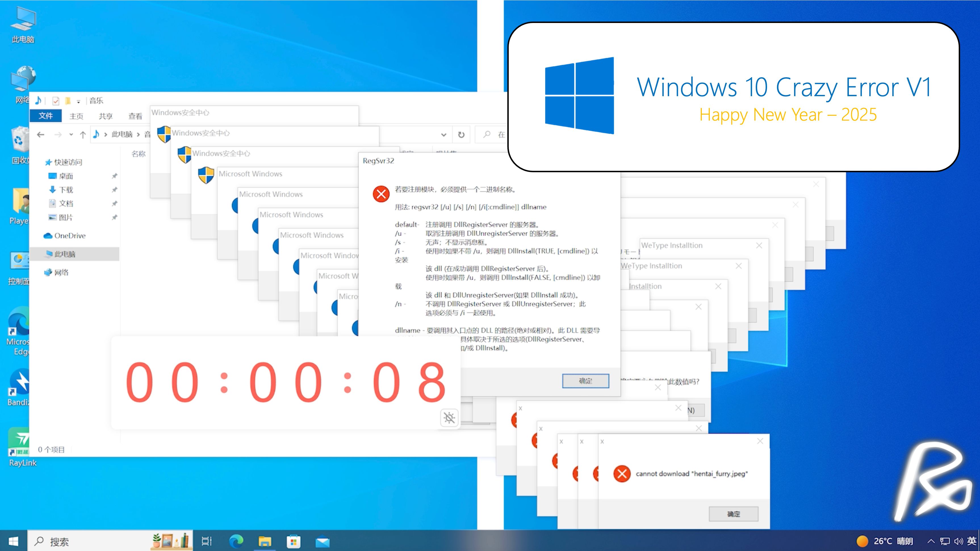The width and height of the screenshot is (980, 551).
Task: Click the Task View taskbar icon
Action: tap(207, 541)
